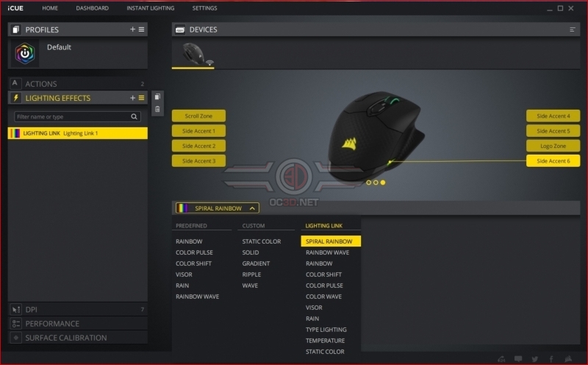The height and width of the screenshot is (365, 588).
Task: Add a new profile with plus icon
Action: tap(132, 29)
